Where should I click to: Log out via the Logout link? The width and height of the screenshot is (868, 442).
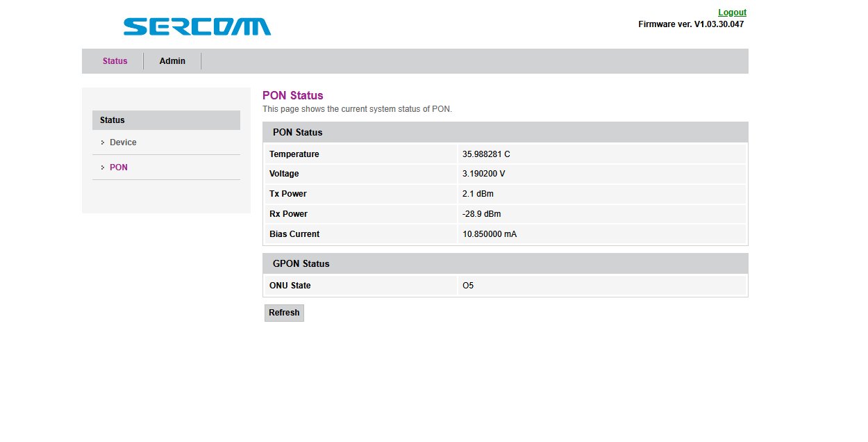[x=732, y=13]
